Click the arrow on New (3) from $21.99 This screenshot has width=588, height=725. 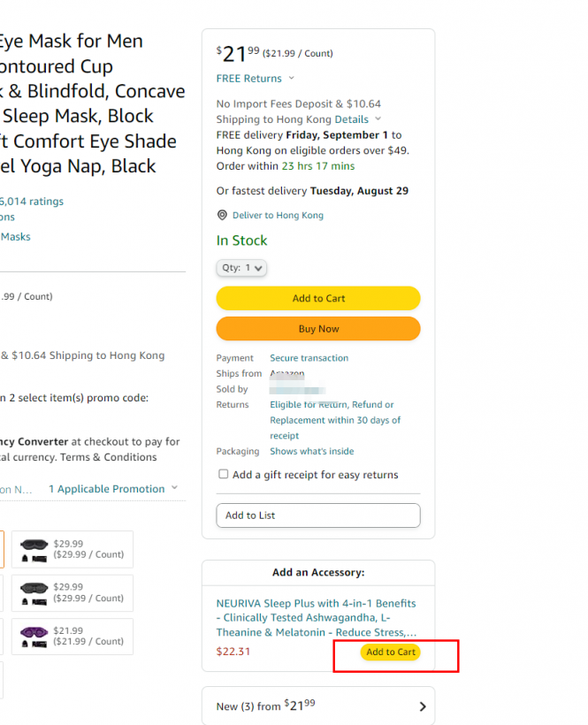tap(422, 706)
